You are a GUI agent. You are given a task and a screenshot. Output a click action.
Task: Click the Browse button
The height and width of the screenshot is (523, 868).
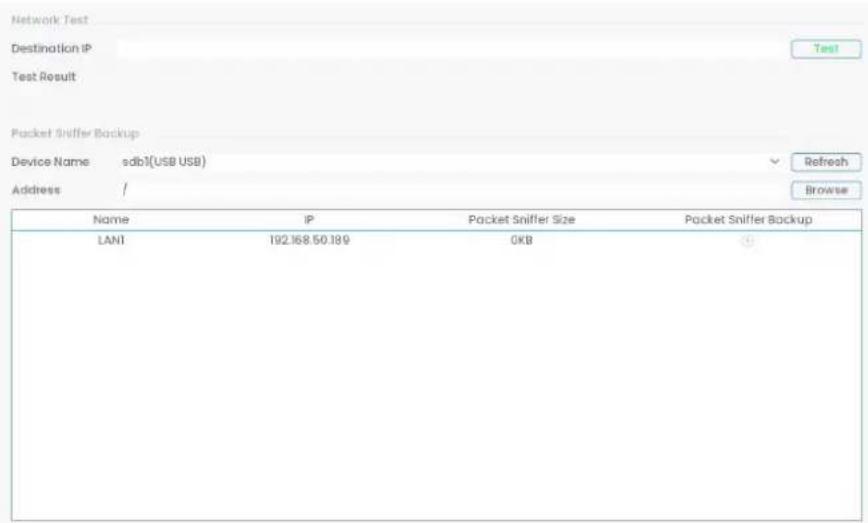(x=826, y=190)
